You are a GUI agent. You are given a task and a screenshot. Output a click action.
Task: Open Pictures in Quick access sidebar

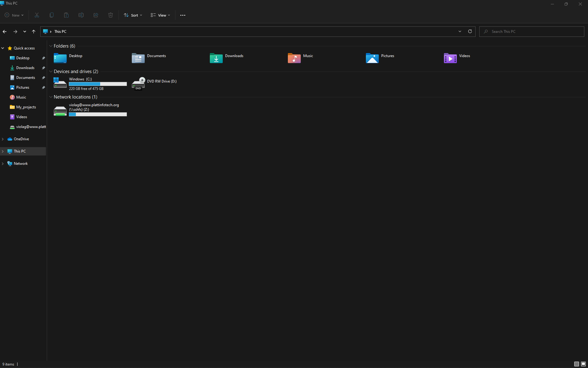click(x=23, y=87)
